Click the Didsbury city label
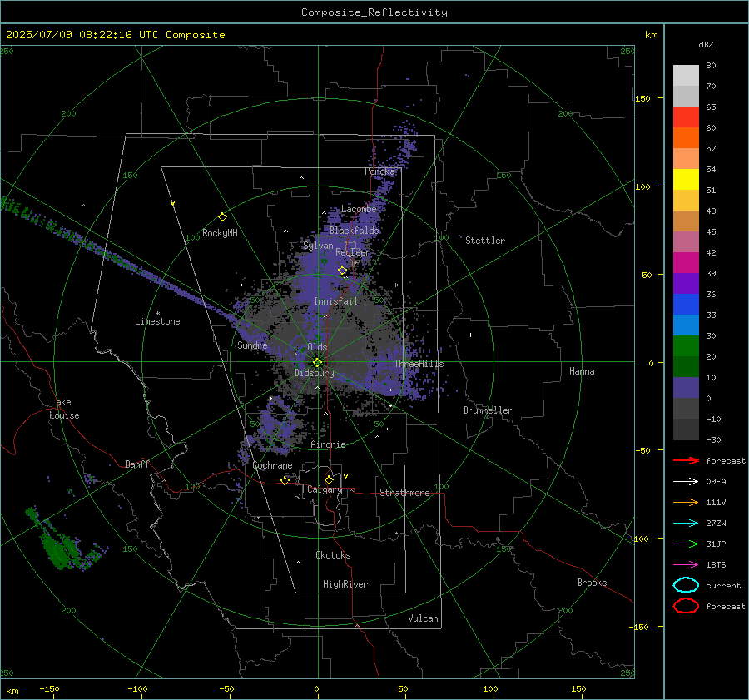 pos(314,373)
